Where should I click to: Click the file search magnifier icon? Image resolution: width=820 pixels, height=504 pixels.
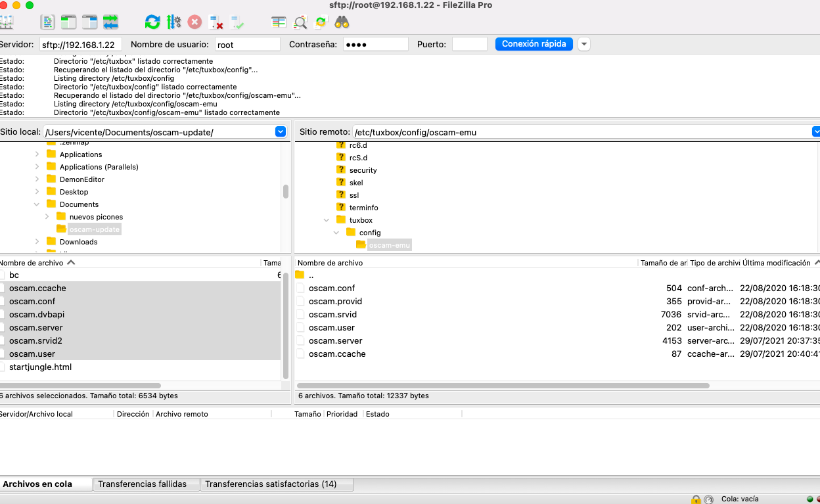pos(300,22)
